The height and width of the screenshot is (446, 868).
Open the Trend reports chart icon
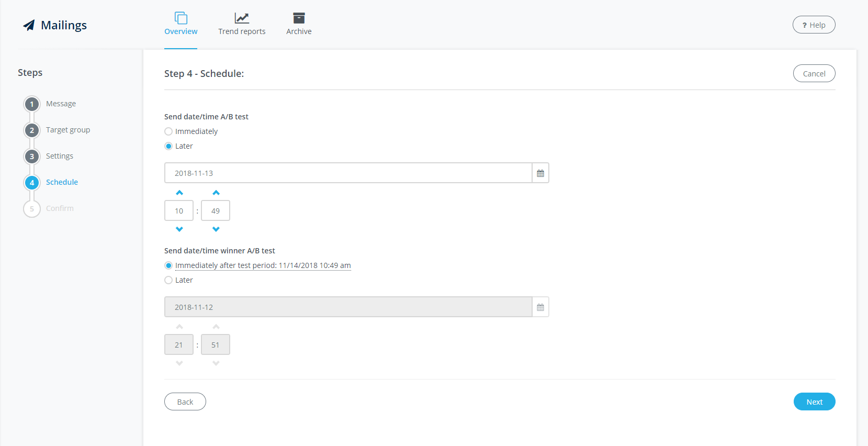click(242, 18)
